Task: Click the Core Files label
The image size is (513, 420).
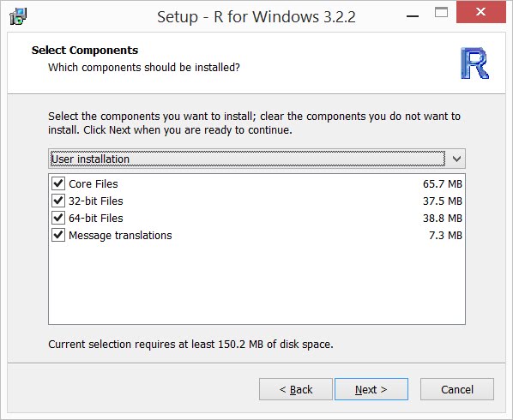Action: pyautogui.click(x=94, y=184)
